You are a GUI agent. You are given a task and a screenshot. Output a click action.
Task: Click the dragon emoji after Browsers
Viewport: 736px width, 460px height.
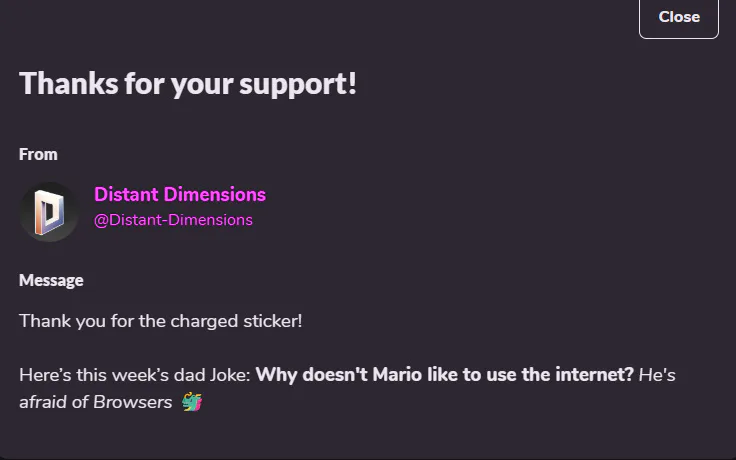click(x=192, y=402)
